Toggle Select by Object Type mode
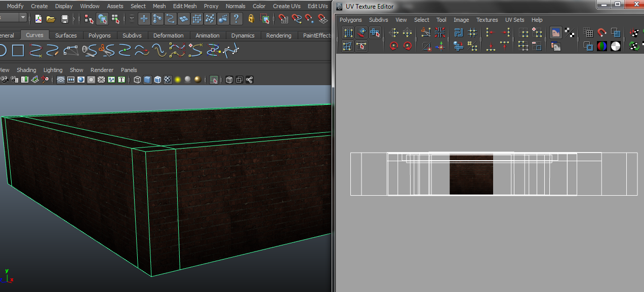 coord(102,19)
